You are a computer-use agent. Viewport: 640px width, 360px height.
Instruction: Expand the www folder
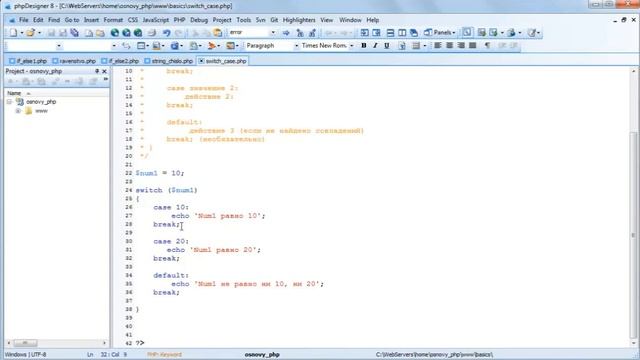[x=18, y=111]
